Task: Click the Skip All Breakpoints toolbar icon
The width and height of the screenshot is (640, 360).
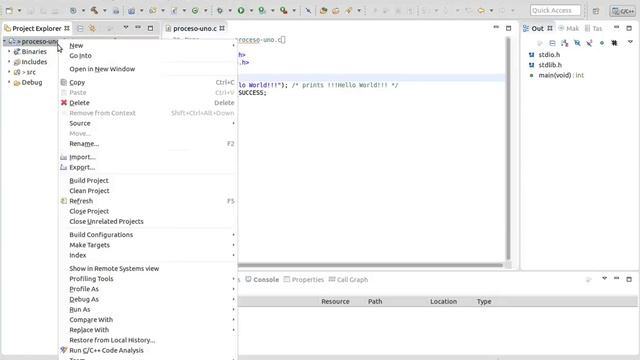Action: (x=308, y=11)
